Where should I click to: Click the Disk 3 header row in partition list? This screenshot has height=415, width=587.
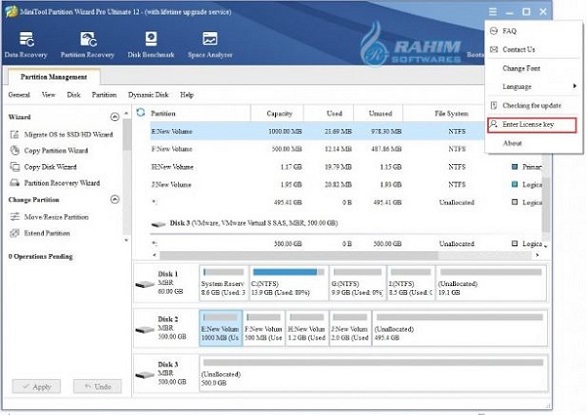[x=244, y=223]
